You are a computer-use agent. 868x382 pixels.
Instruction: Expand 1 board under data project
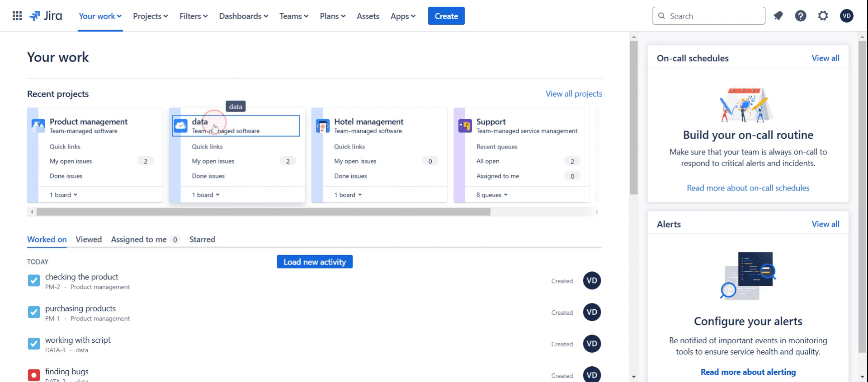pyautogui.click(x=206, y=195)
